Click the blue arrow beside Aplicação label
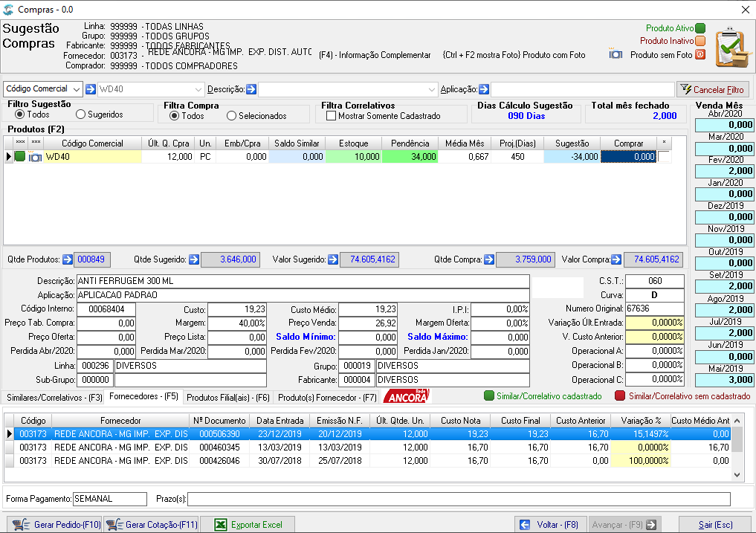The width and height of the screenshot is (756, 533). tap(484, 89)
